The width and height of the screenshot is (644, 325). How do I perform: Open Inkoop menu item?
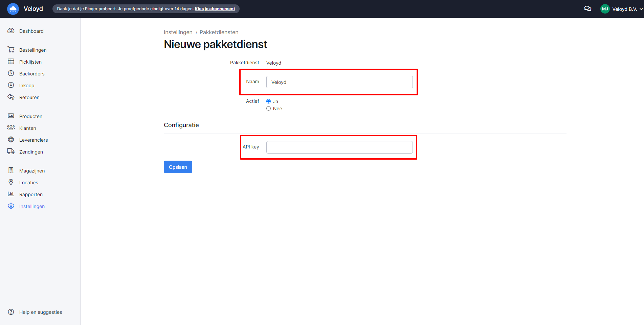click(x=27, y=86)
